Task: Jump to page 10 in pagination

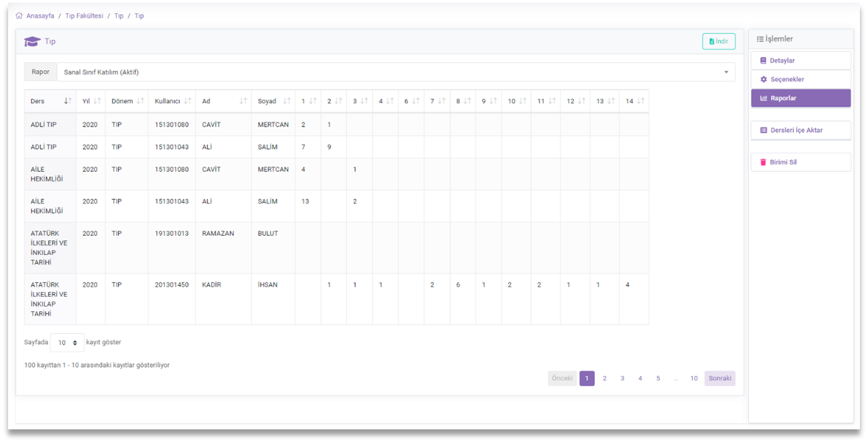Action: [x=694, y=378]
